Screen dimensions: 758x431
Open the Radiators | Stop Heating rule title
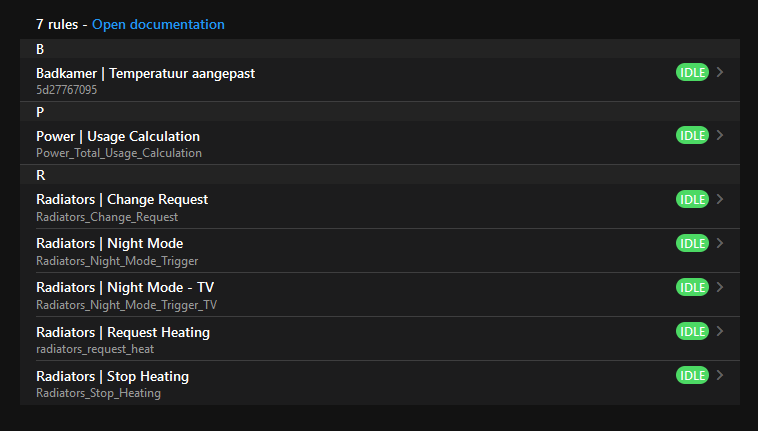112,376
